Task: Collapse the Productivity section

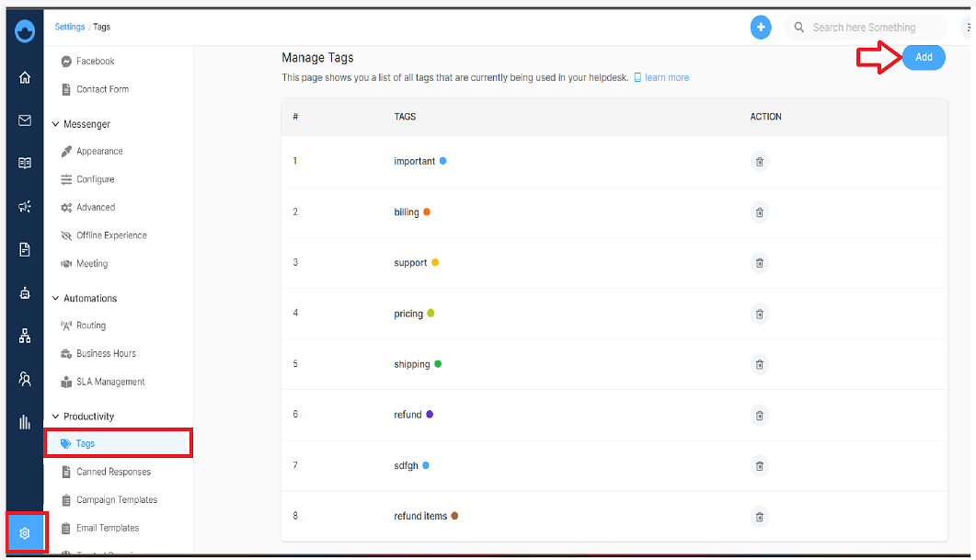Action: tap(55, 417)
